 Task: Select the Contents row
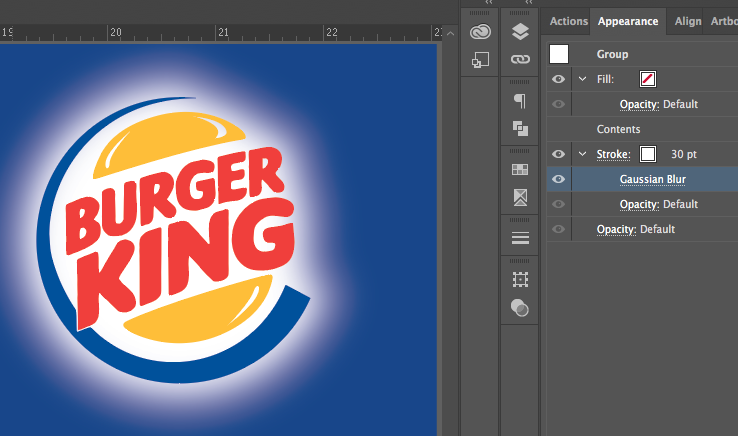(x=642, y=129)
